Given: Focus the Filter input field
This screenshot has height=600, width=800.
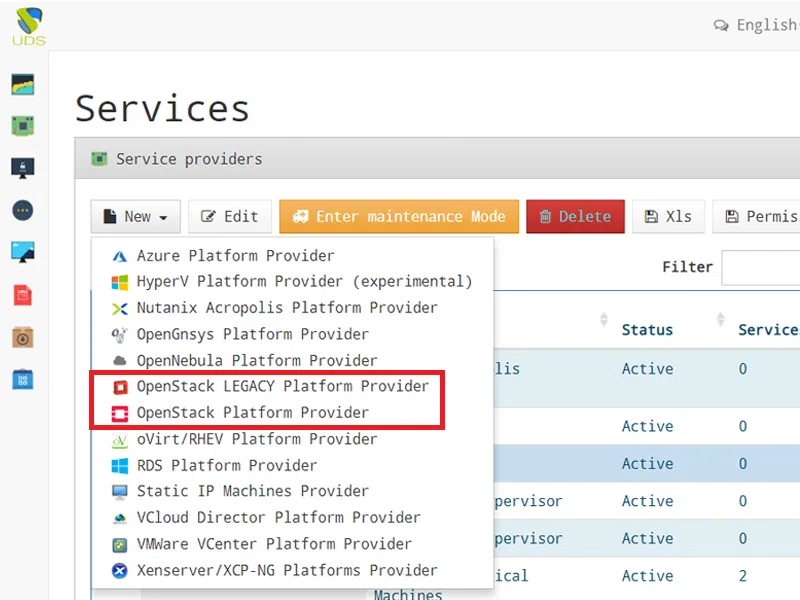Looking at the screenshot, I should coord(761,267).
